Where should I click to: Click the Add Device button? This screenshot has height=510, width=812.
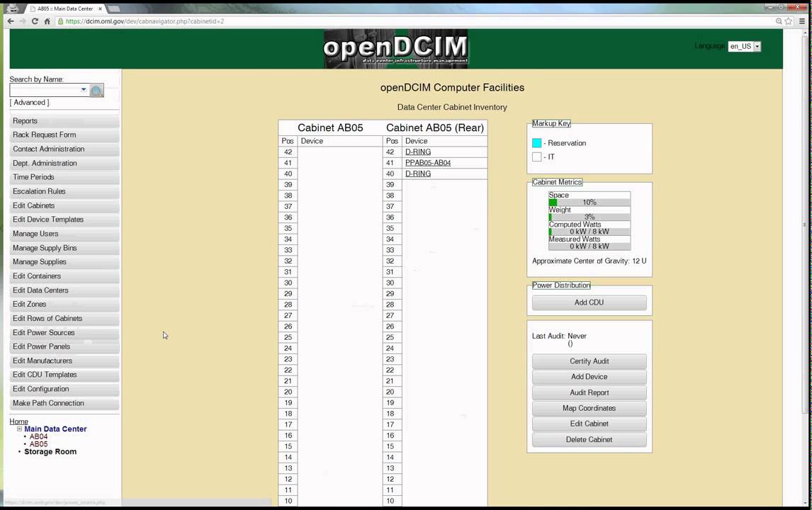coord(590,377)
